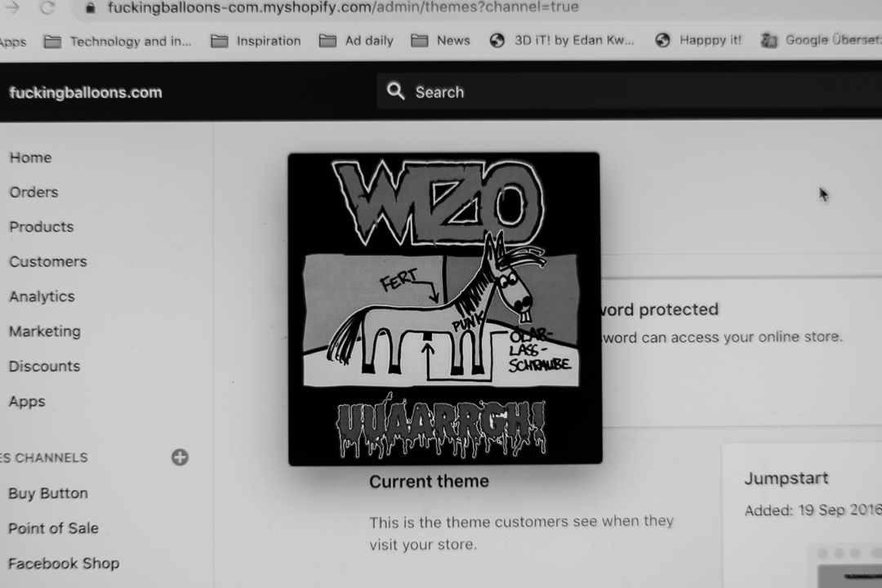Click the padlock icon in address bar
The width and height of the screenshot is (882, 588).
(90, 7)
